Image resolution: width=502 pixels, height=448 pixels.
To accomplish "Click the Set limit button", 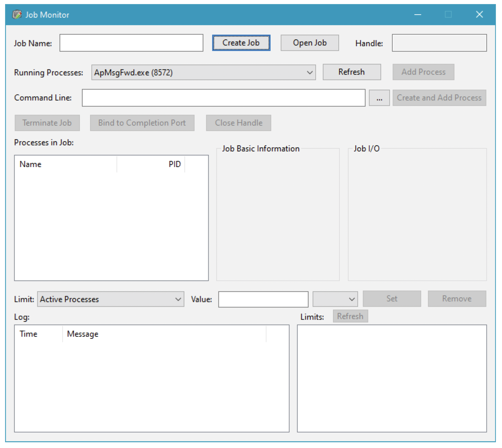I will (x=392, y=299).
